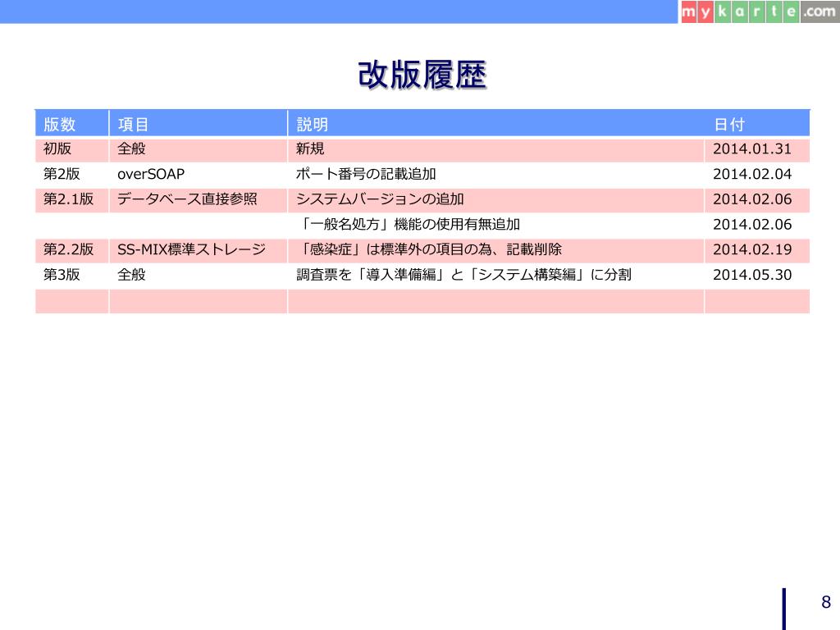Click the date 2014.02.19
The width and height of the screenshot is (840, 630).
(x=752, y=249)
